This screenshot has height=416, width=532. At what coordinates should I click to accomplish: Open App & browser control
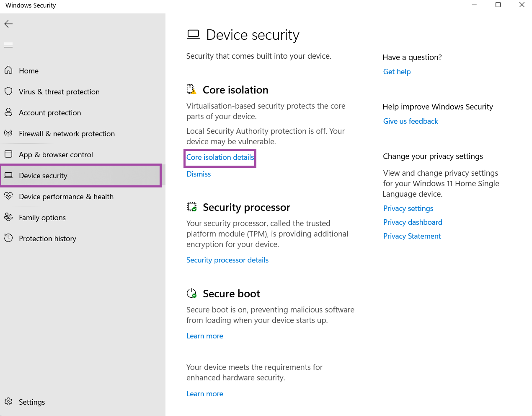(56, 154)
